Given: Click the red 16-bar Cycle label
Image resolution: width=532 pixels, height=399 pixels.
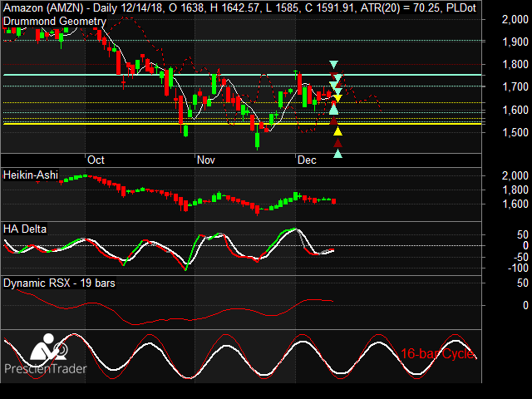Looking at the screenshot, I should 438,354.
